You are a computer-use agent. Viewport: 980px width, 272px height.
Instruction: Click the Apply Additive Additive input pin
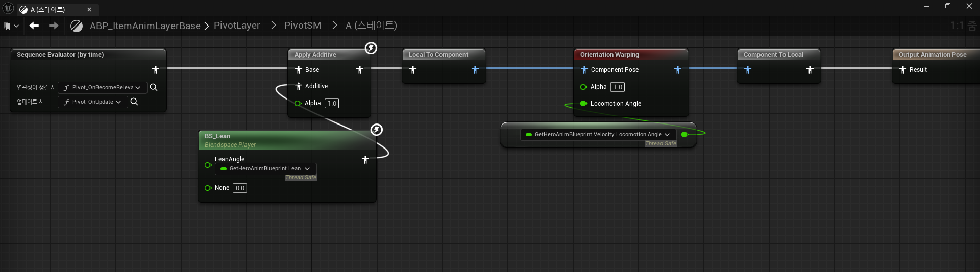[299, 86]
